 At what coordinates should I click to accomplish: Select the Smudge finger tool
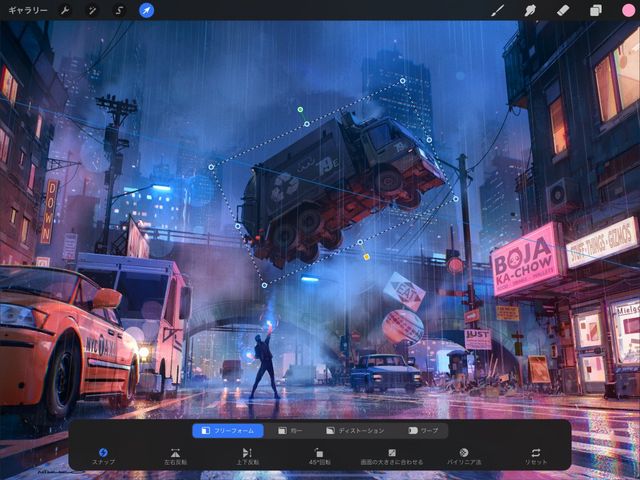(x=530, y=10)
